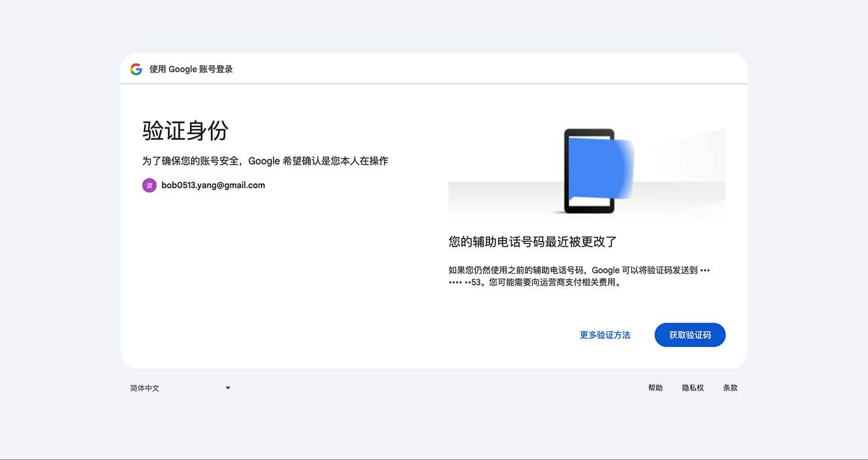Click the bob0513.yang@gmail.com account text
The height and width of the screenshot is (460, 868).
click(213, 185)
